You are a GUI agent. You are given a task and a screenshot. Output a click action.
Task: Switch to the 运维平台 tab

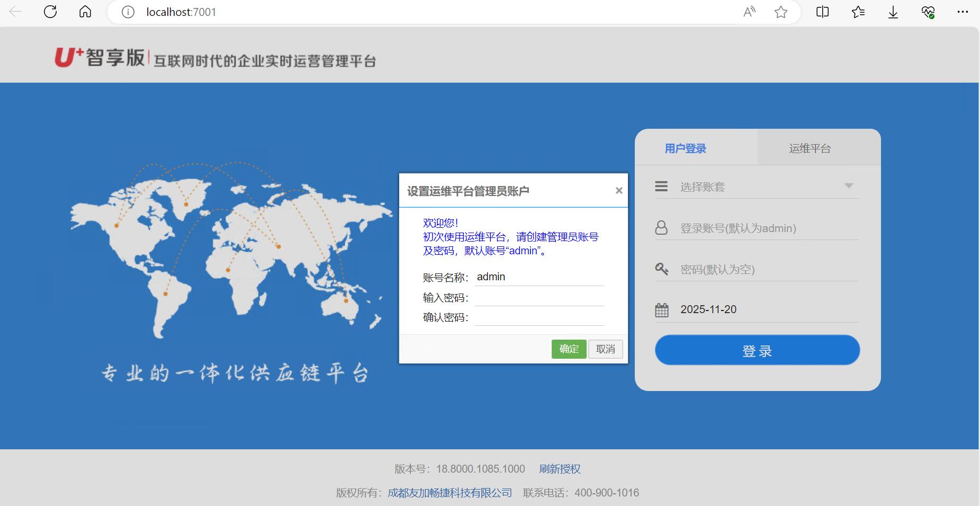(x=810, y=148)
